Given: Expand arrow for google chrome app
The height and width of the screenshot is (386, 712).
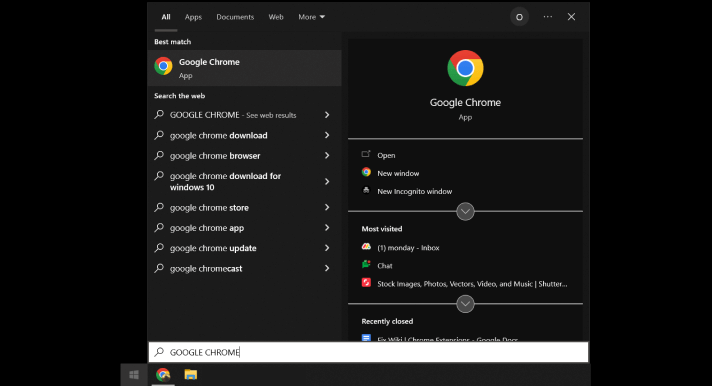Looking at the screenshot, I should (327, 228).
